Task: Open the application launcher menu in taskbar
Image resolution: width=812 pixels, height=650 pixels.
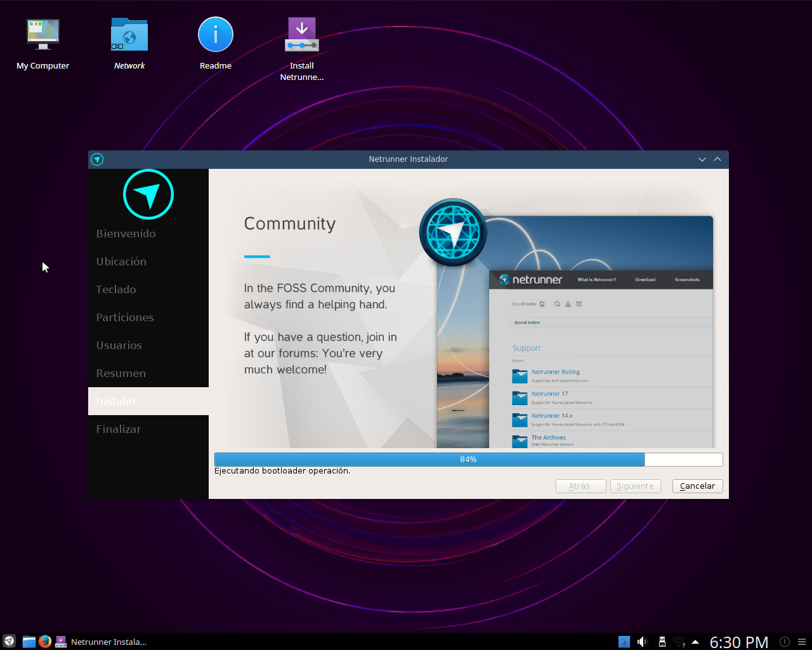Action: [9, 641]
